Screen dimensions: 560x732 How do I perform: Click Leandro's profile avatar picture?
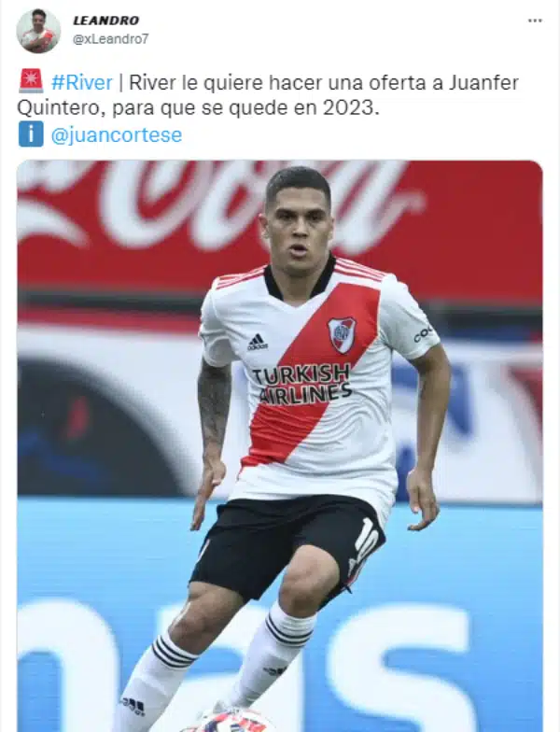[x=39, y=31]
